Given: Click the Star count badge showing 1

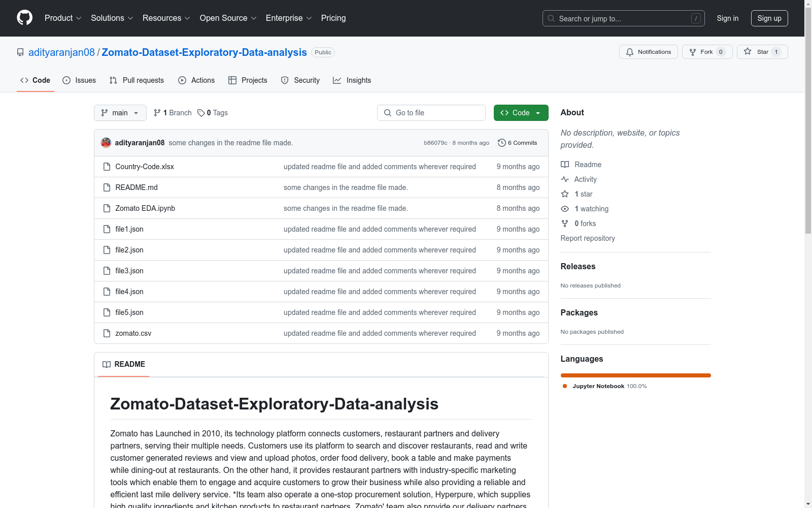Looking at the screenshot, I should 776,52.
